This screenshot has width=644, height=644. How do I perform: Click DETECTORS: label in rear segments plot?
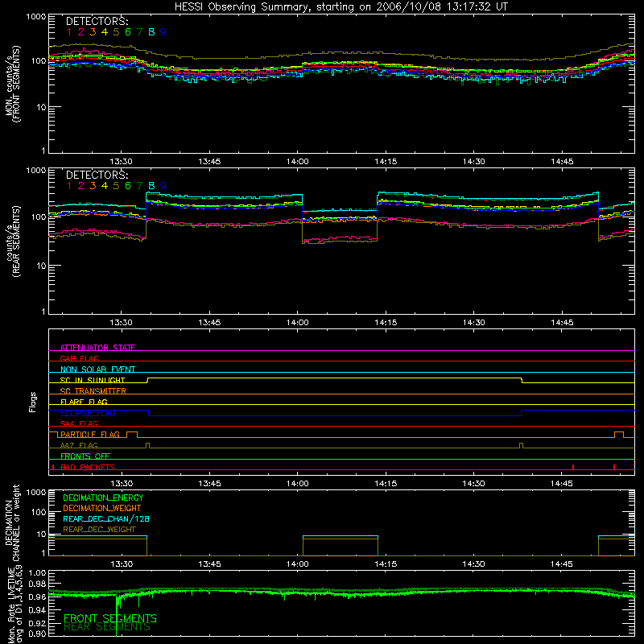click(x=97, y=175)
